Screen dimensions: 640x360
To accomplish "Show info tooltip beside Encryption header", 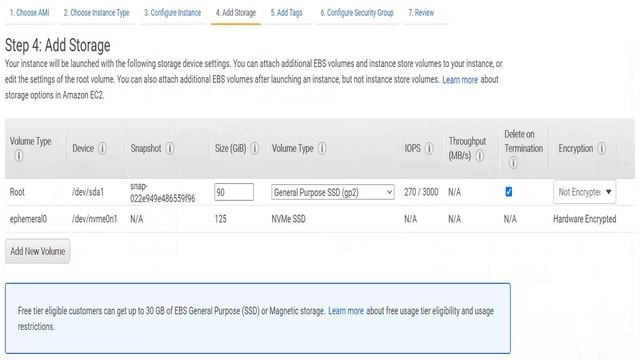I will pyautogui.click(x=602, y=148).
